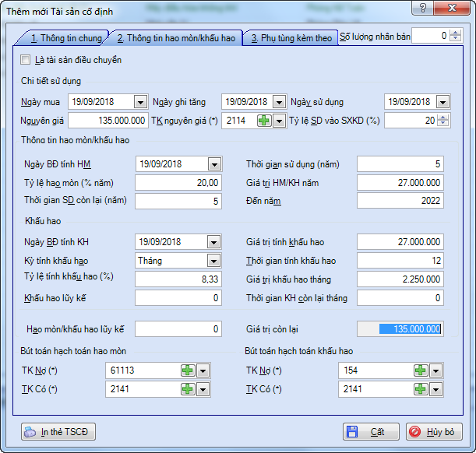476x453 pixels.
Task: Click Chi tiết sử dụng section heading
Action: [51, 81]
